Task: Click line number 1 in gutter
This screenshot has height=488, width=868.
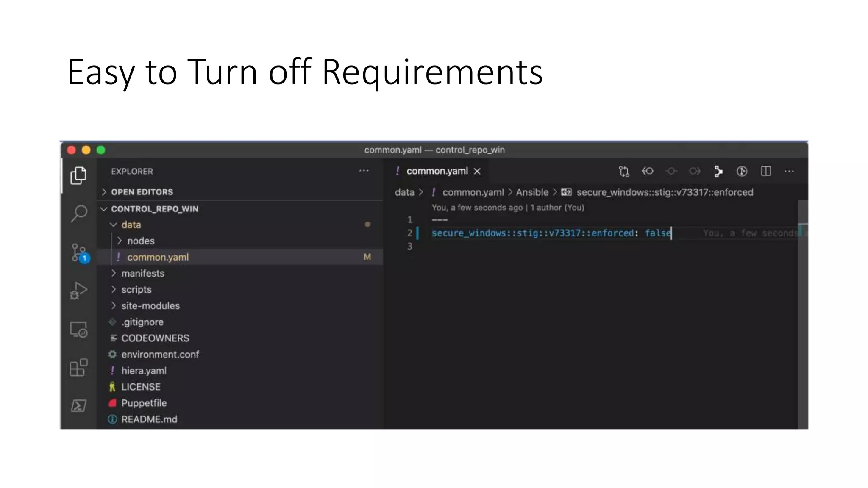Action: tap(410, 220)
